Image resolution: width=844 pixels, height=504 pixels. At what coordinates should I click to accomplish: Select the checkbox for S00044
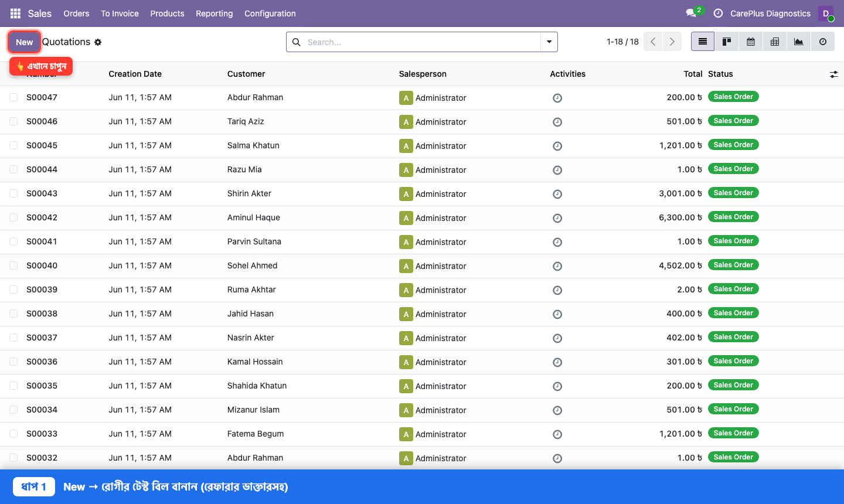pyautogui.click(x=13, y=169)
